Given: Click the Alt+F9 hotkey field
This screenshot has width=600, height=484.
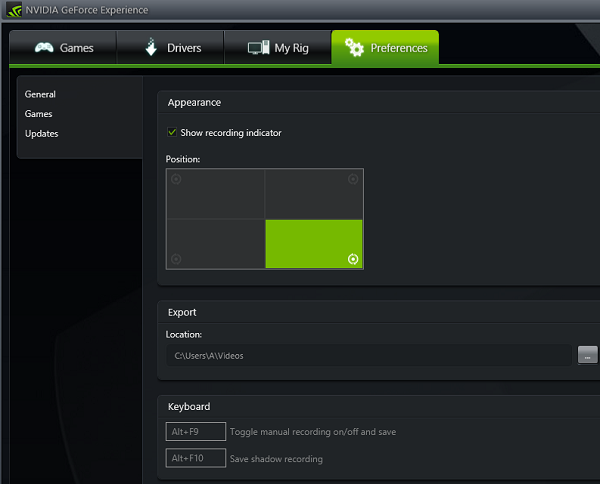Looking at the screenshot, I should pos(196,432).
